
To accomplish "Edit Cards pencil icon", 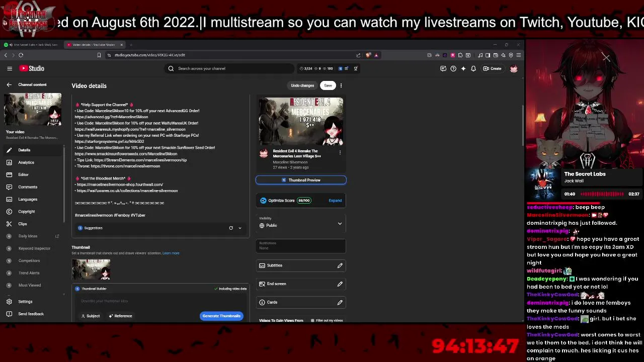I will pos(340,302).
